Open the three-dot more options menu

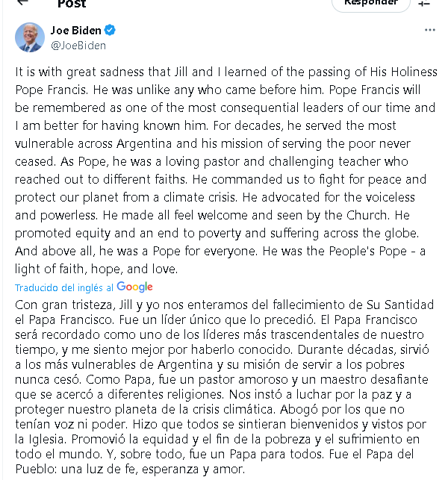click(x=430, y=30)
